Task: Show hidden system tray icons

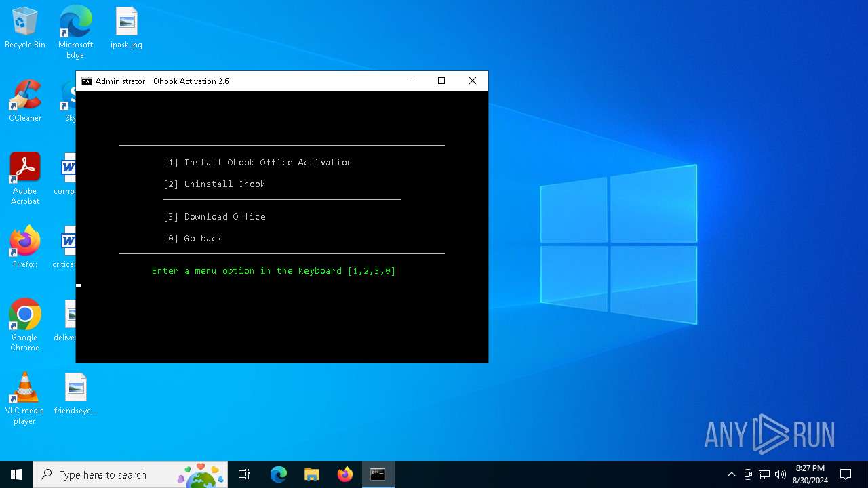Action: 731,474
